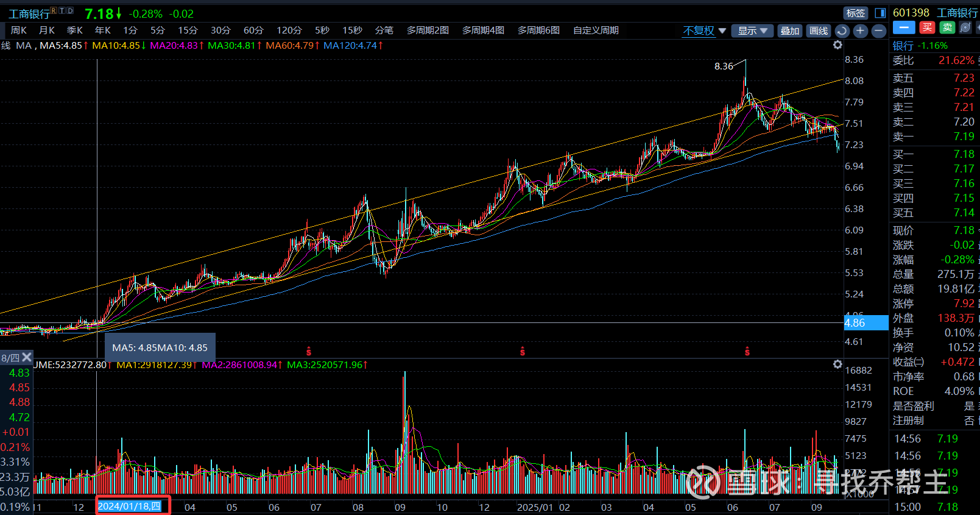
Task: Click stock code 601398
Action: [911, 13]
